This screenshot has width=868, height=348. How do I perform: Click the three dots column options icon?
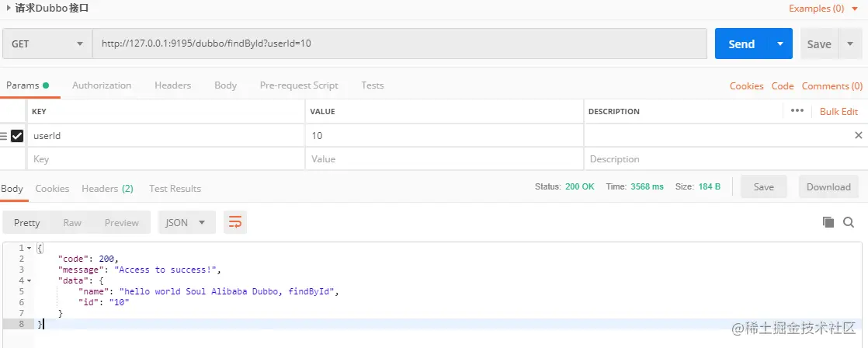tap(797, 111)
